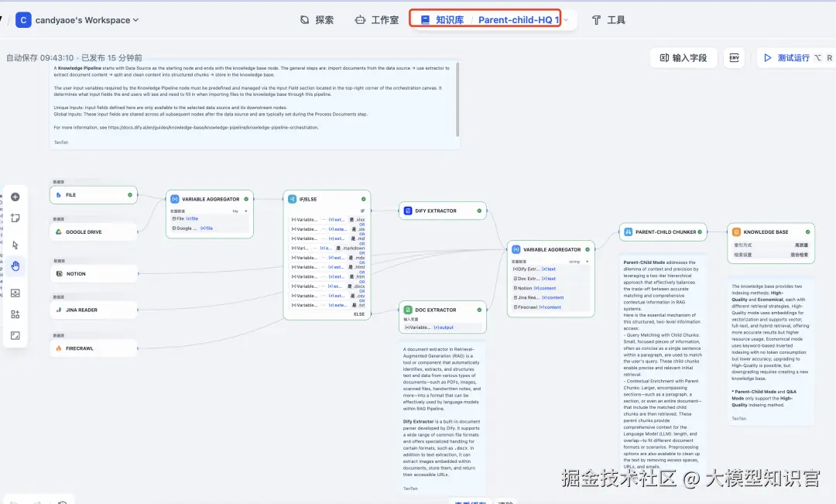The height and width of the screenshot is (504, 836).
Task: Click the docs.dify.ai link in the top note
Action: pos(213,128)
